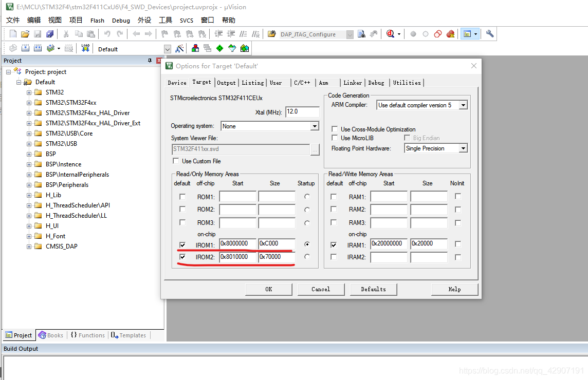Click the IROM2 Start field 0x8010000
Screen dimensions: 588x380
coord(238,257)
